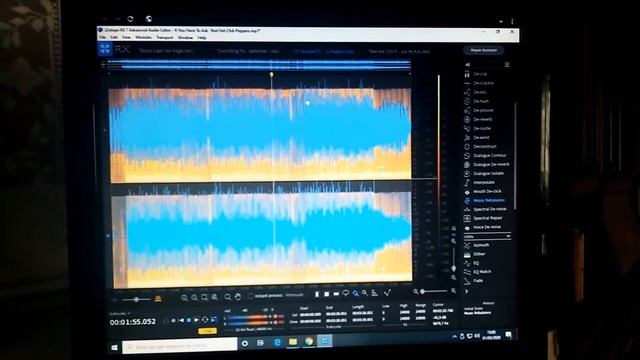This screenshot has height=360, width=640.
Task: Open the Modules menu
Action: pos(143,38)
